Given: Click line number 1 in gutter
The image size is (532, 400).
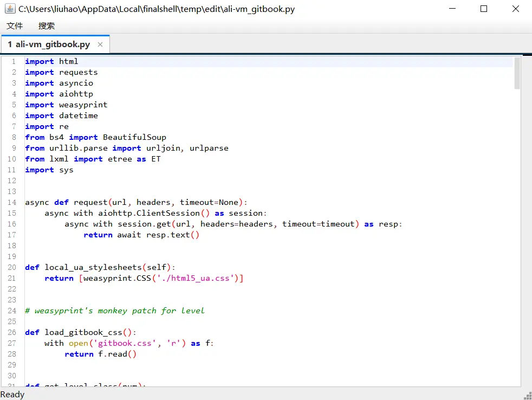Looking at the screenshot, I should [14, 61].
